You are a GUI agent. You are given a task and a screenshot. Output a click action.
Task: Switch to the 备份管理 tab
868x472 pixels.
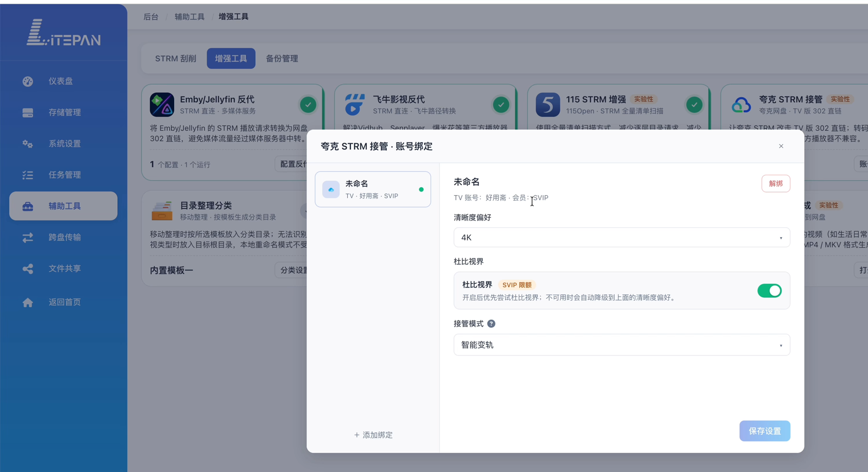[282, 59]
